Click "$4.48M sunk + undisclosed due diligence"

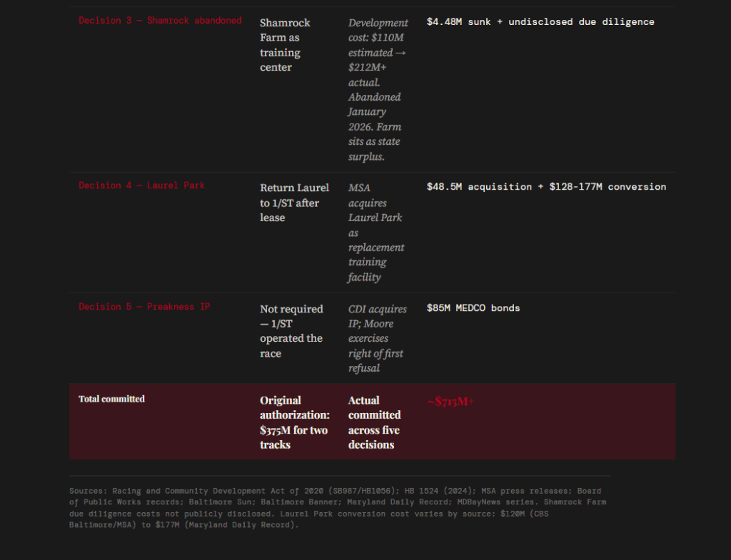[x=540, y=22]
